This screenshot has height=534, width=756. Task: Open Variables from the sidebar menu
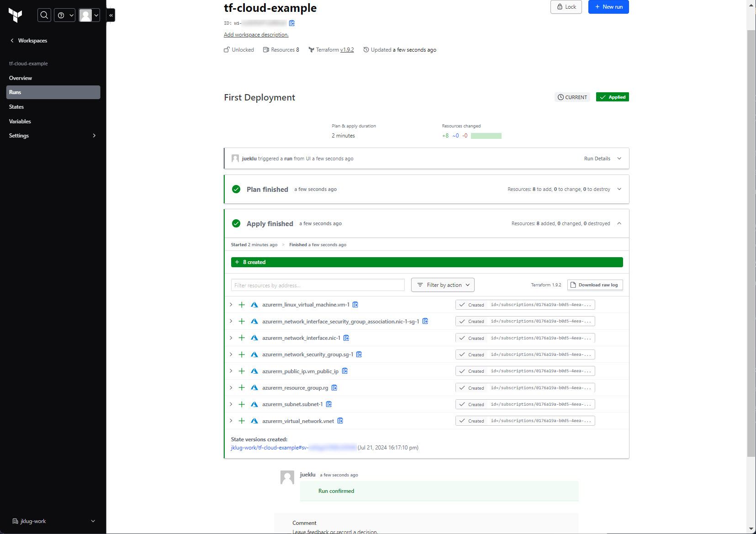point(20,122)
